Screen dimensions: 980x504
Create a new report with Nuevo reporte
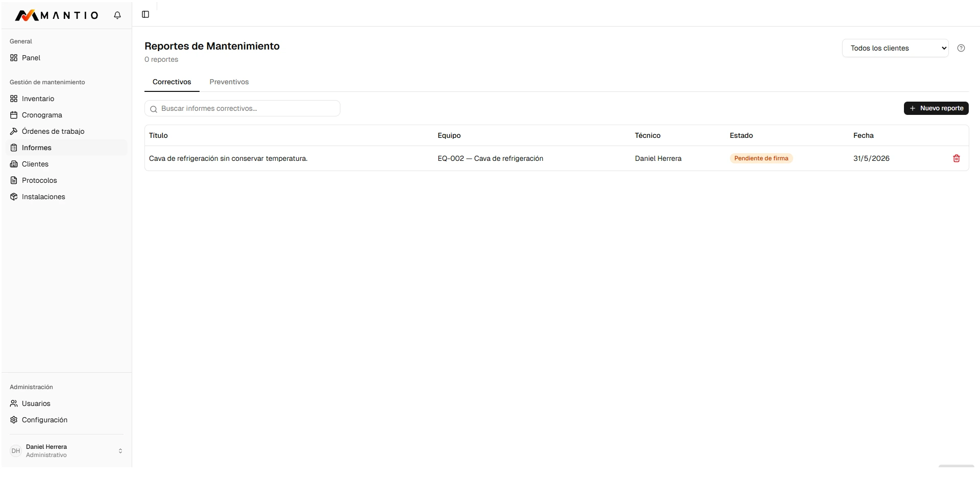[936, 108]
